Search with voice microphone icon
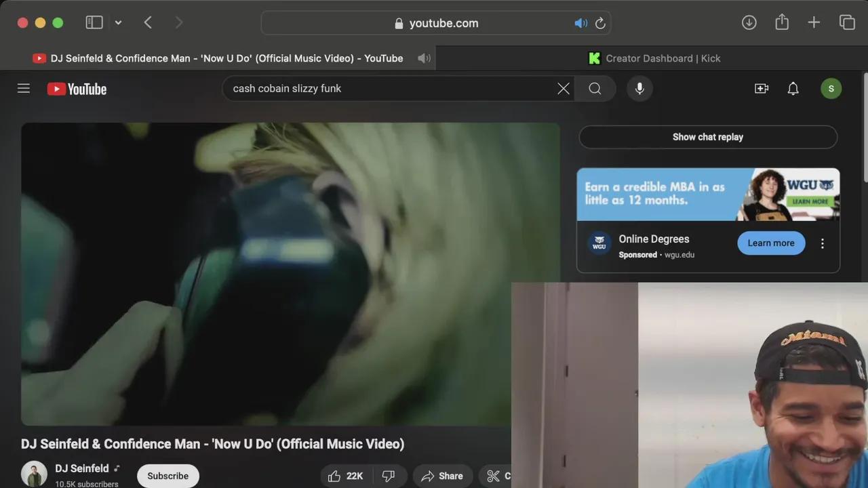 pyautogui.click(x=639, y=89)
